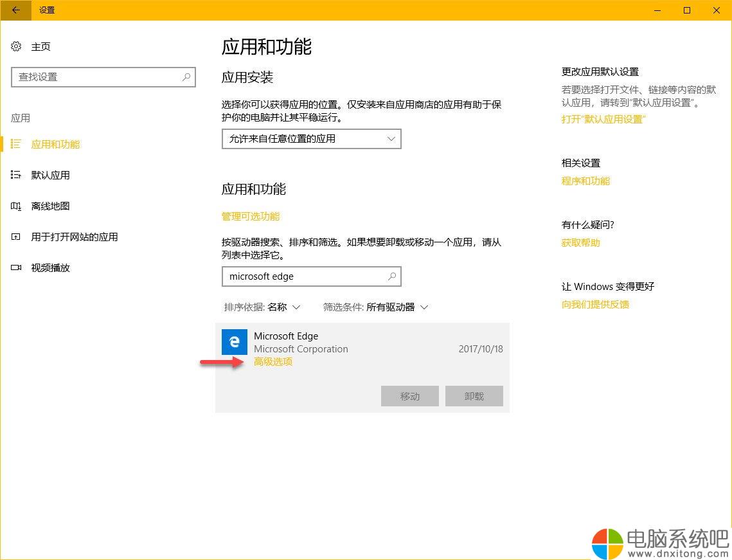Click the 卸载 button

pyautogui.click(x=474, y=396)
